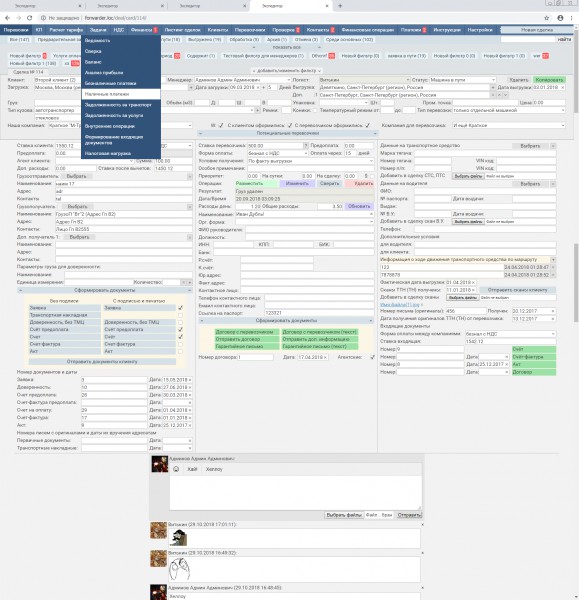Clear Фактическая дата выгрузки 01.04.2018
Screen dimensions: 579x600
pyautogui.click(x=473, y=282)
